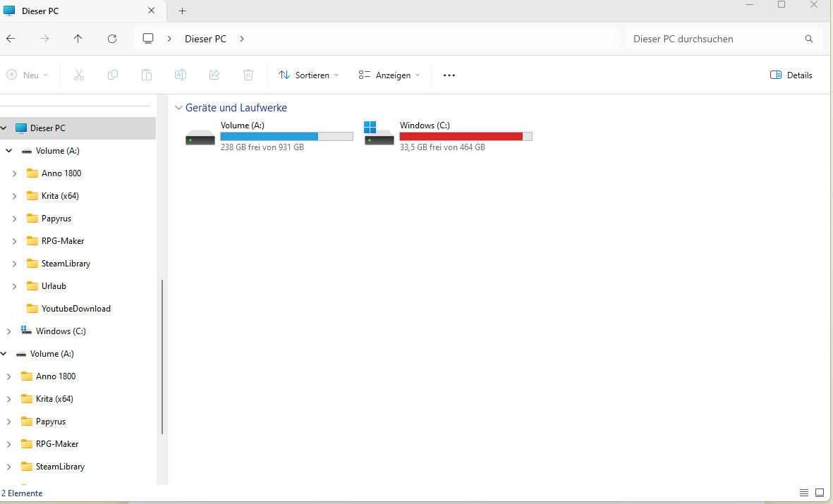833x504 pixels.
Task: Open a new tab with plus button
Action: (x=183, y=11)
